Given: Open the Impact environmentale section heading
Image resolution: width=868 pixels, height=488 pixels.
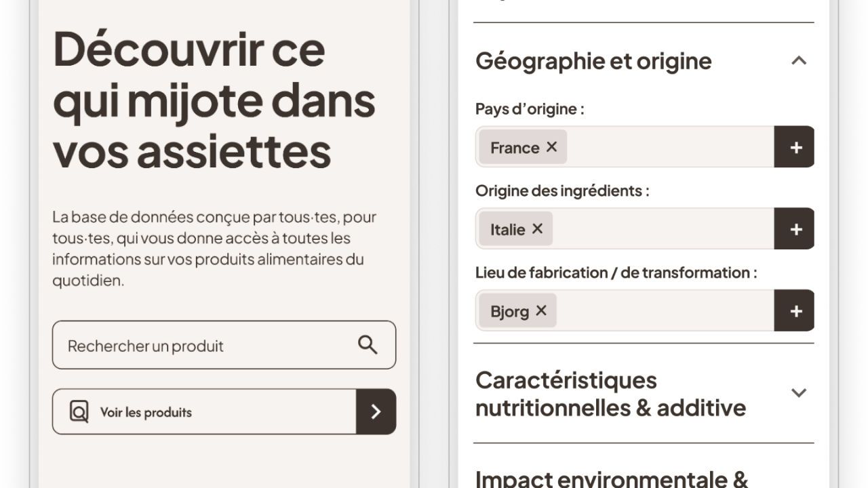Looking at the screenshot, I should pos(611,479).
